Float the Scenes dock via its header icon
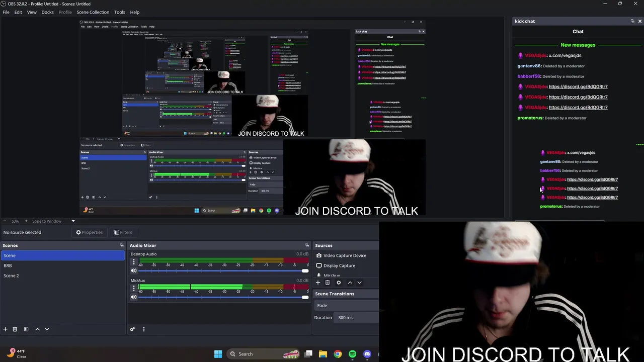Screen dimensions: 644x362 point(121,245)
